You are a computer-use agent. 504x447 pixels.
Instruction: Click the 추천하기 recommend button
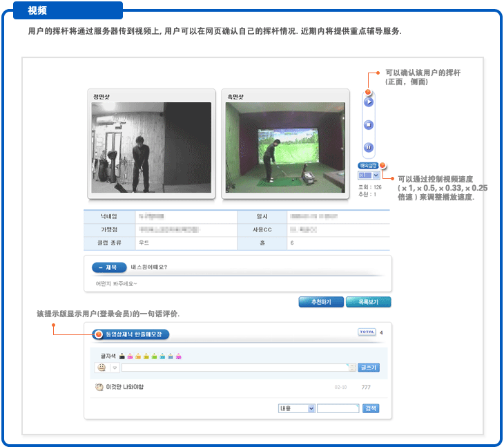click(321, 302)
